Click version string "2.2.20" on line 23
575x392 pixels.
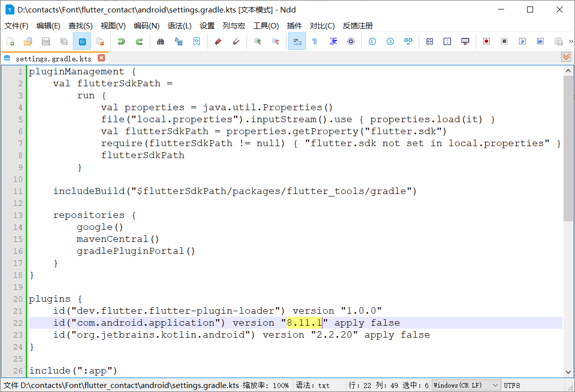point(334,335)
